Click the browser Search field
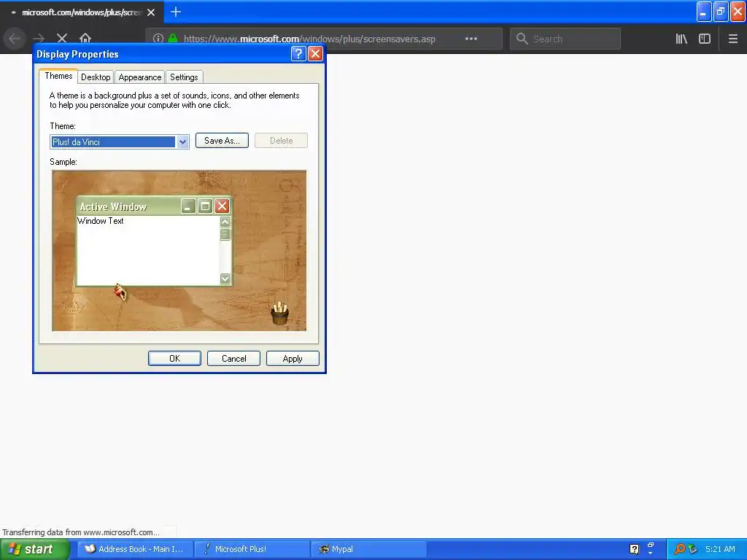747x560 pixels. [565, 39]
